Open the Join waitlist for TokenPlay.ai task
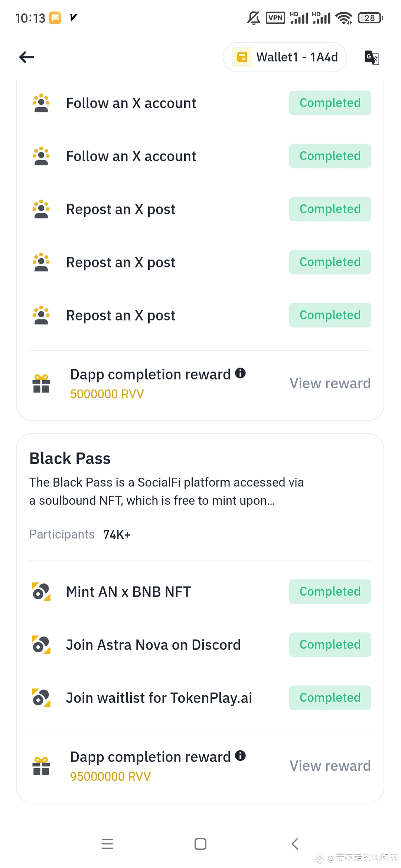Image resolution: width=401 pixels, height=868 pixels. point(159,698)
